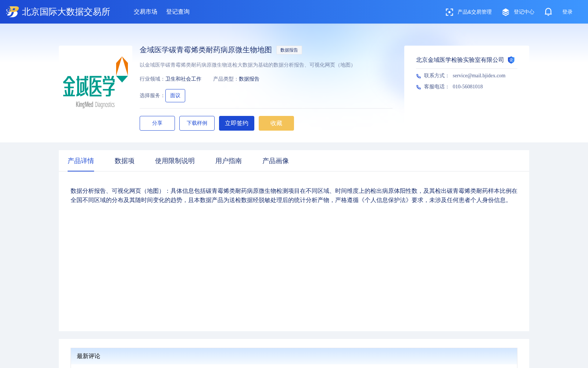Click the 北京国际大数据交易所 site title

tap(66, 12)
